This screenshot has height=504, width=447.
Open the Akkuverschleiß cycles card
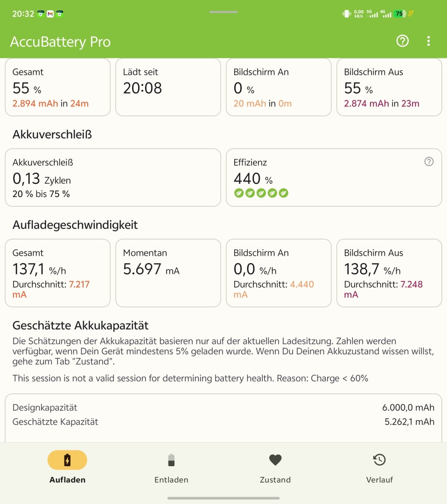[112, 177]
